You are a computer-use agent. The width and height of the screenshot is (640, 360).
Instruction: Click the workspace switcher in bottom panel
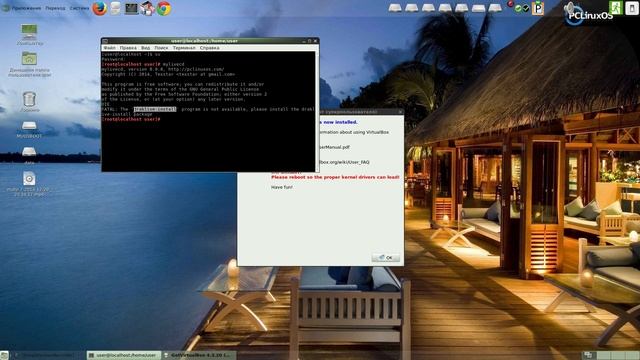[x=610, y=356]
